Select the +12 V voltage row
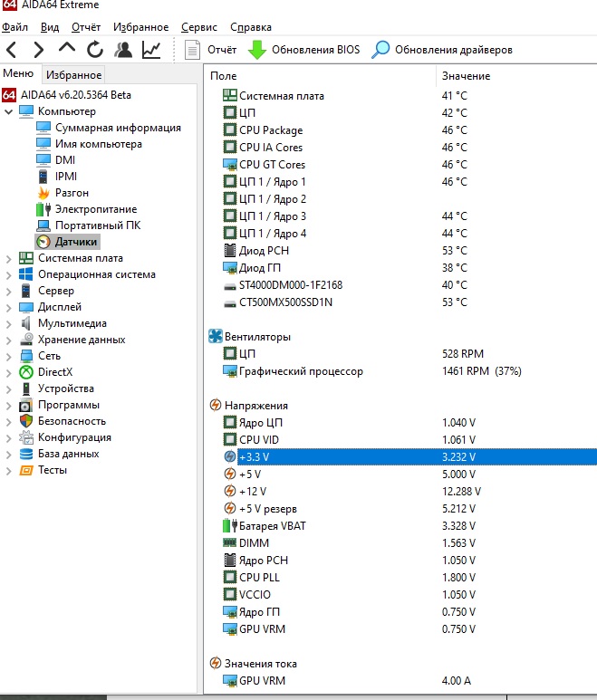Screen dimensions: 597x700 400,492
